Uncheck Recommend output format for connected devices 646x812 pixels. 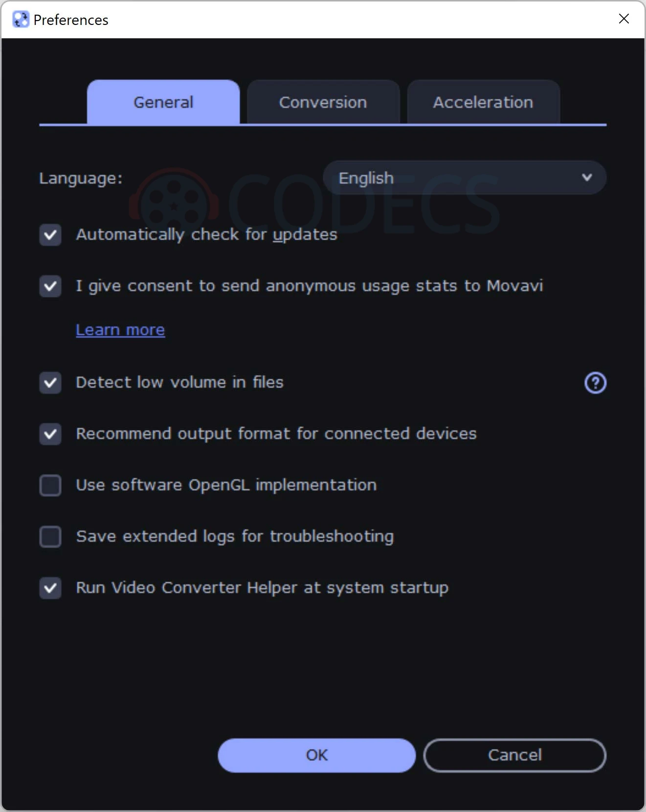(x=50, y=434)
